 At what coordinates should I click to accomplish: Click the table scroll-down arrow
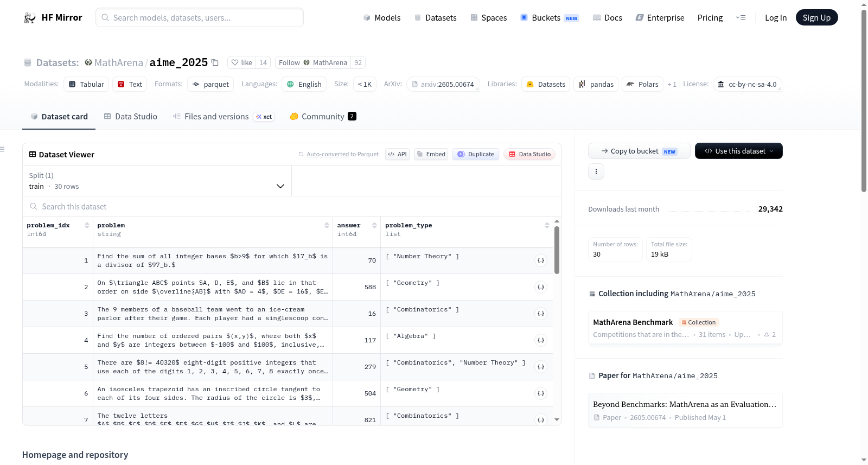[557, 419]
